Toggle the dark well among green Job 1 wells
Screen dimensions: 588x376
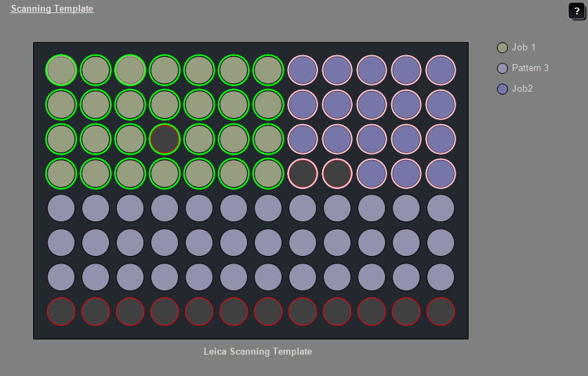(165, 139)
